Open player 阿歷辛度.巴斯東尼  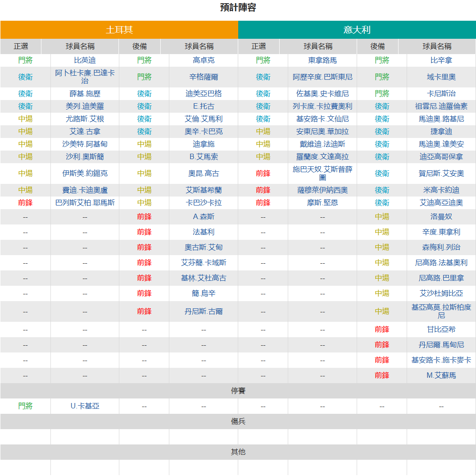tap(322, 77)
